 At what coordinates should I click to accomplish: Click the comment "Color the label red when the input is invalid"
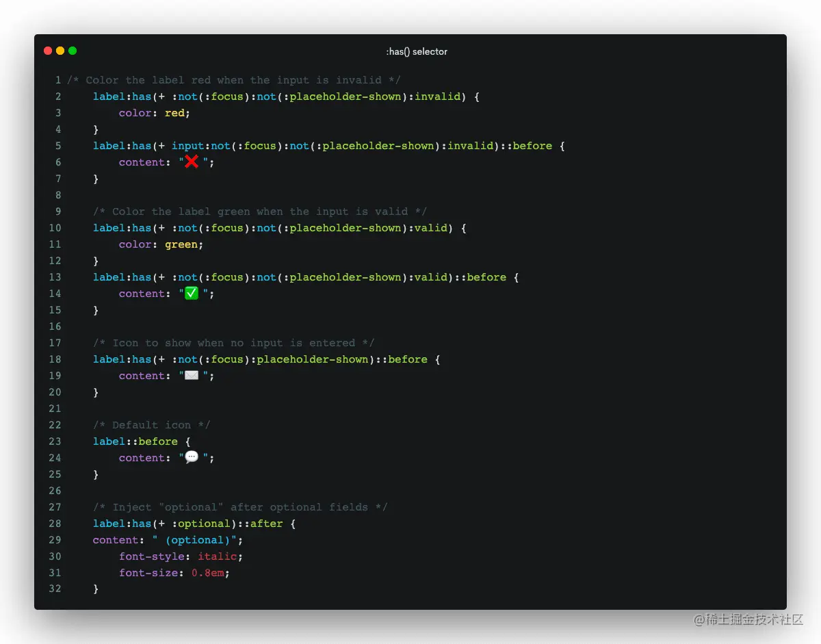(234, 80)
